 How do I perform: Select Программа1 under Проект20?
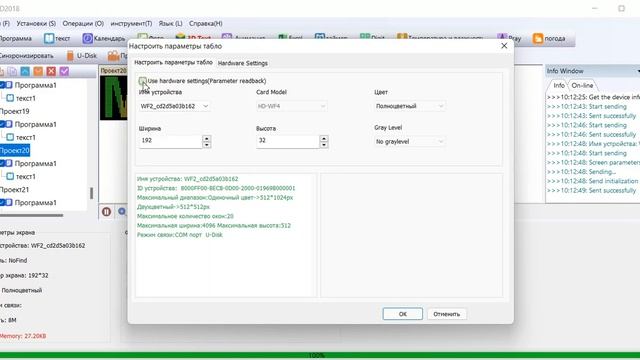coord(36,163)
